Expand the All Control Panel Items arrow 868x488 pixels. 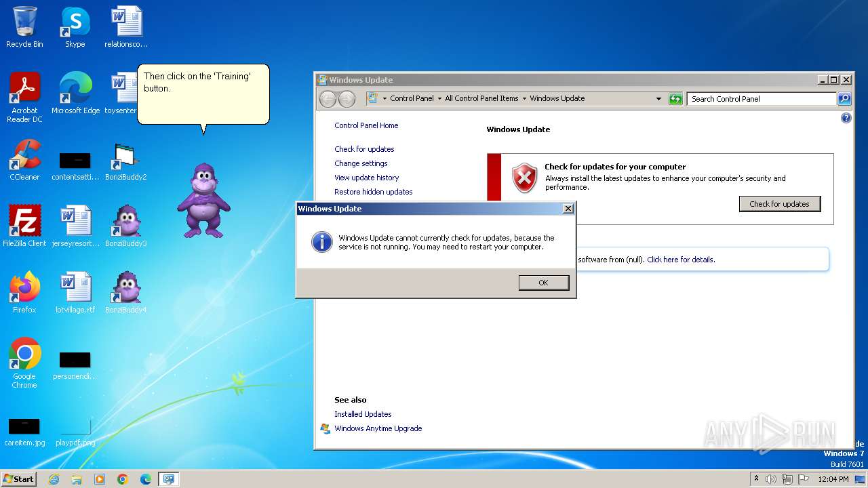point(524,98)
